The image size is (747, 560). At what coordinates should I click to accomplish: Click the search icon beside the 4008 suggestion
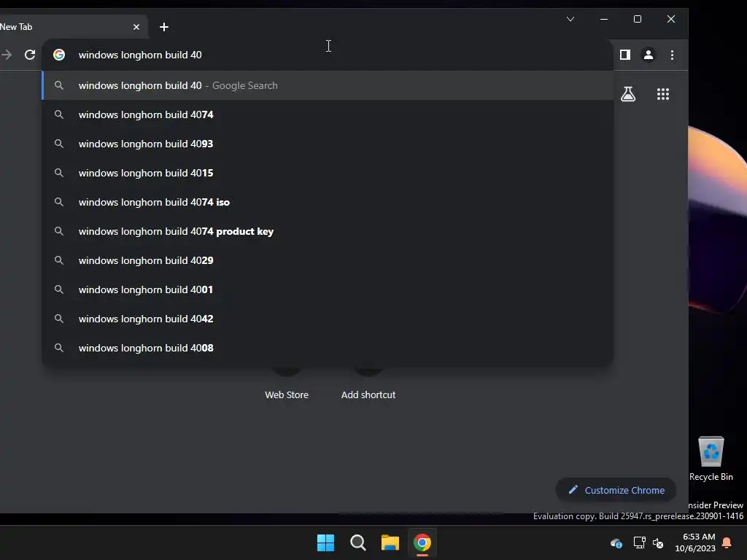click(x=59, y=348)
